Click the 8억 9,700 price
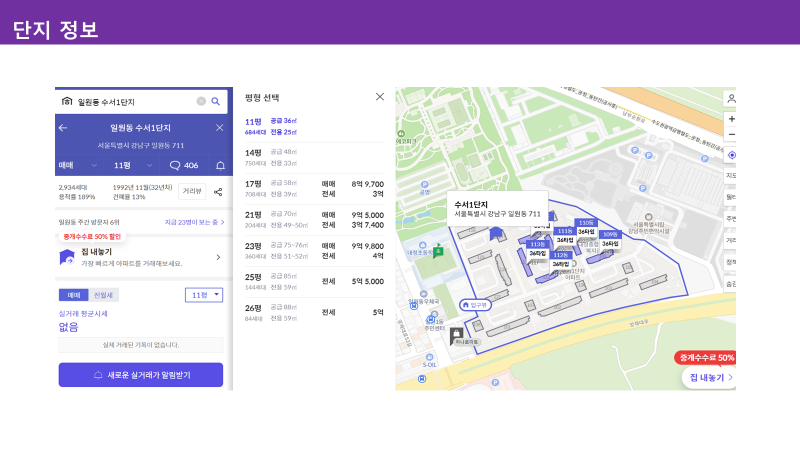This screenshot has width=800, height=450. (x=367, y=184)
